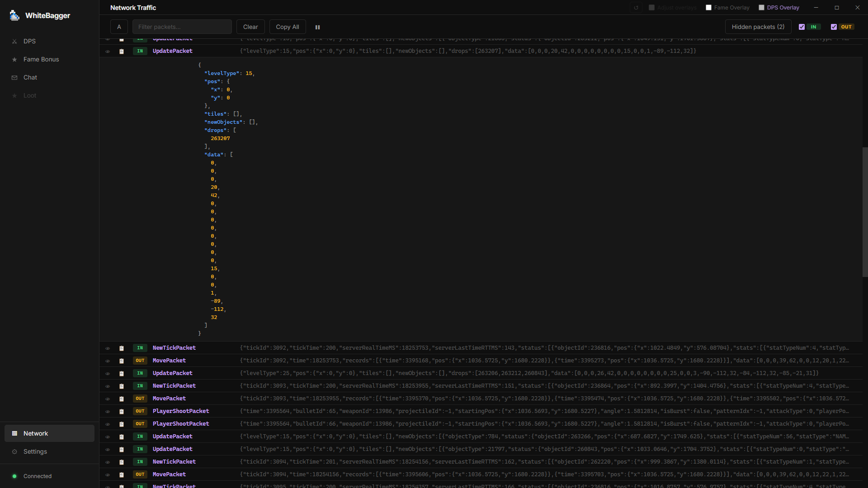
Task: Copy the expanded UpdatePacket with clipboard icon
Action: point(122,52)
